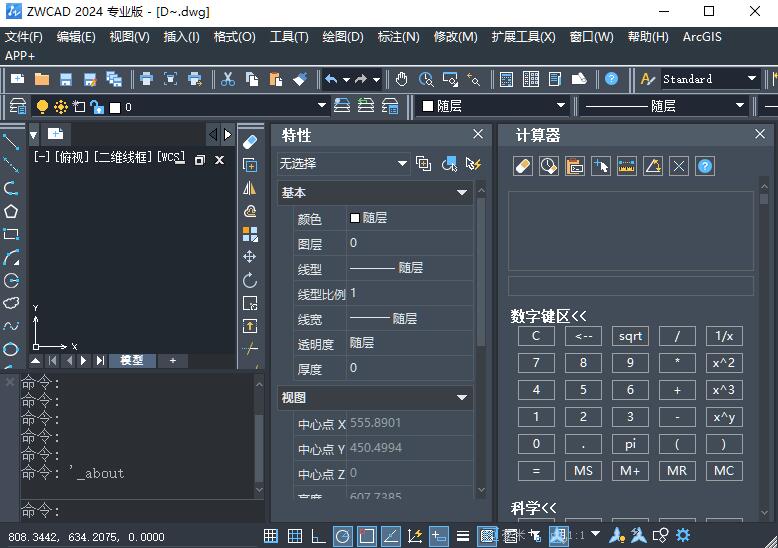Open the Layer Properties Manager icon

click(18, 106)
